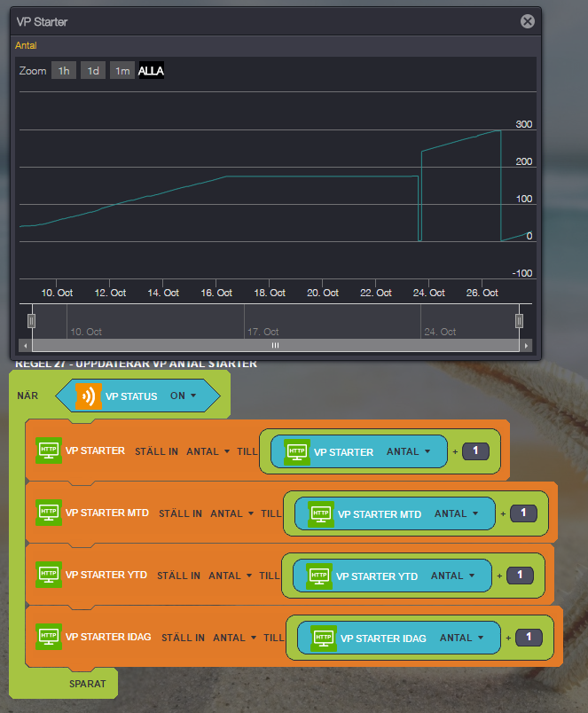The image size is (588, 713).
Task: Click HTTP icon of VP Starter MTD action row
Action: [48, 513]
